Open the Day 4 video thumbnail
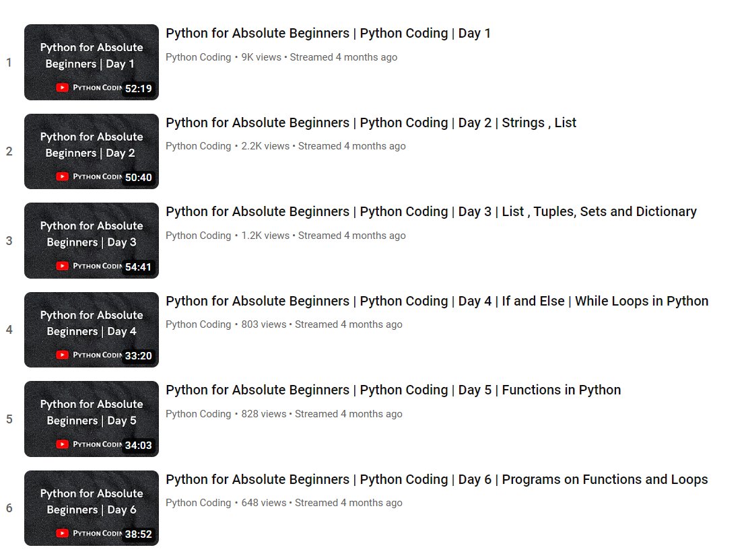Screen dimensions: 744x560 click(x=92, y=330)
